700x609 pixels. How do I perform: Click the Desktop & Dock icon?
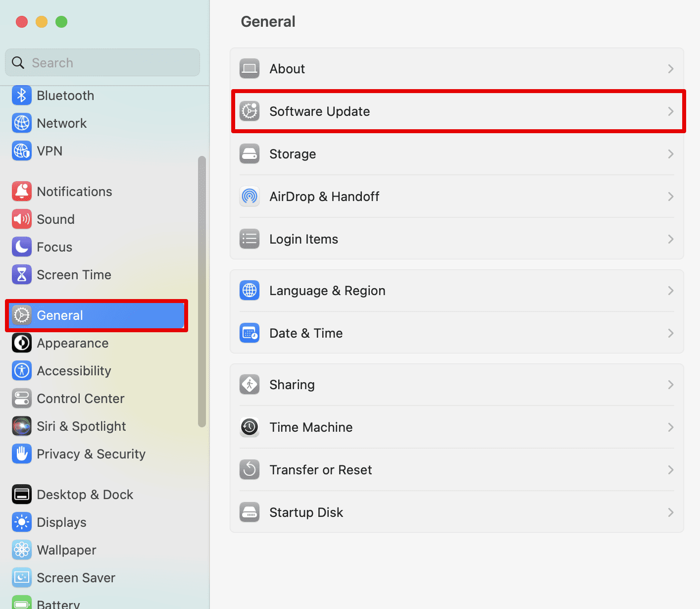[x=22, y=495]
